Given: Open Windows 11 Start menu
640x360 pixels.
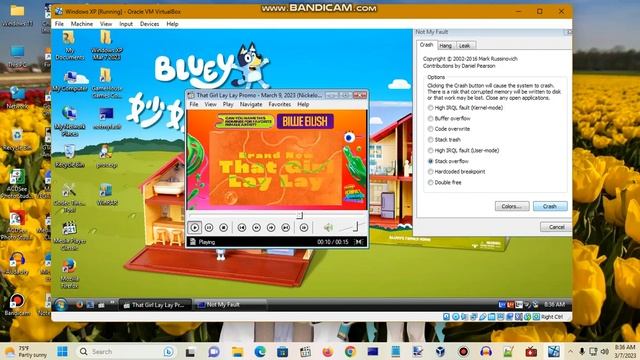Looking at the screenshot, I should [62, 351].
